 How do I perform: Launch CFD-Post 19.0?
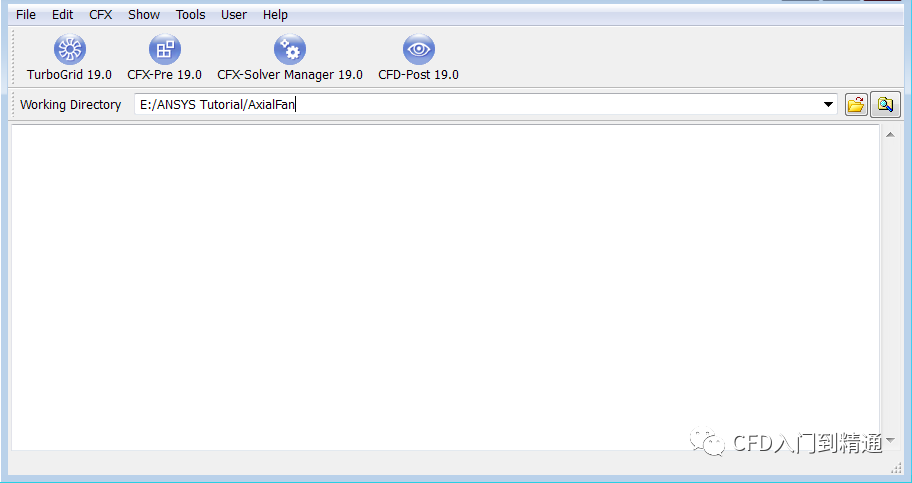click(418, 58)
